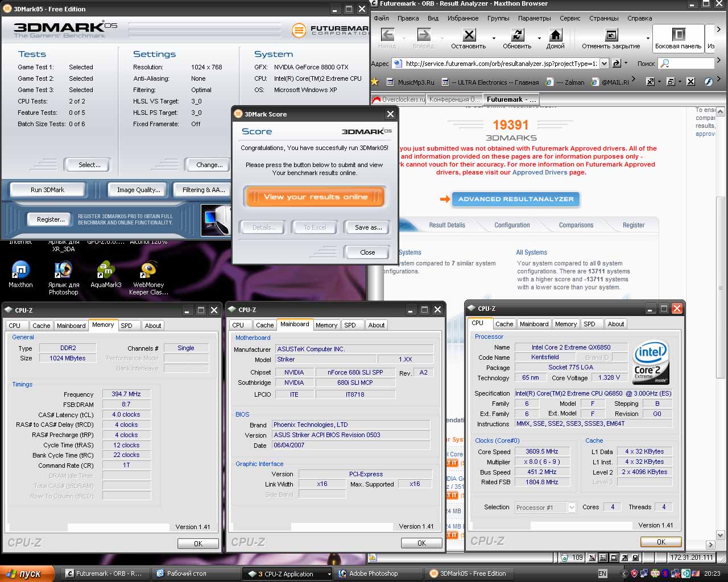Click the Intel Core 2 Extreme logo in CPU-Z
Image resolution: width=728 pixels, height=582 pixels.
[x=651, y=362]
